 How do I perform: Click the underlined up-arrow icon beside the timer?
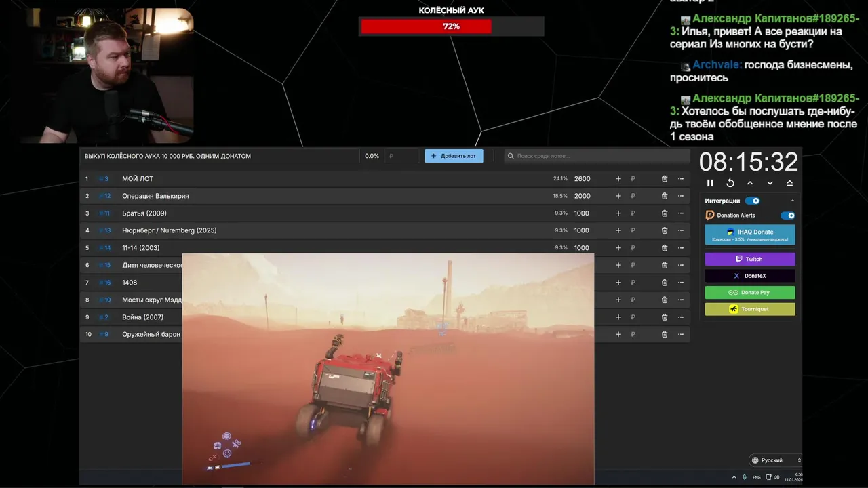point(790,183)
